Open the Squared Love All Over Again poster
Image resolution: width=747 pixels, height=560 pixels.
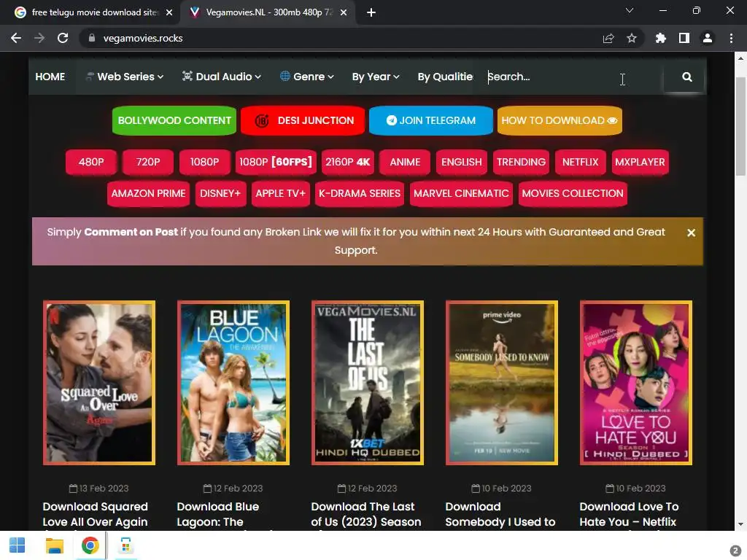(99, 382)
